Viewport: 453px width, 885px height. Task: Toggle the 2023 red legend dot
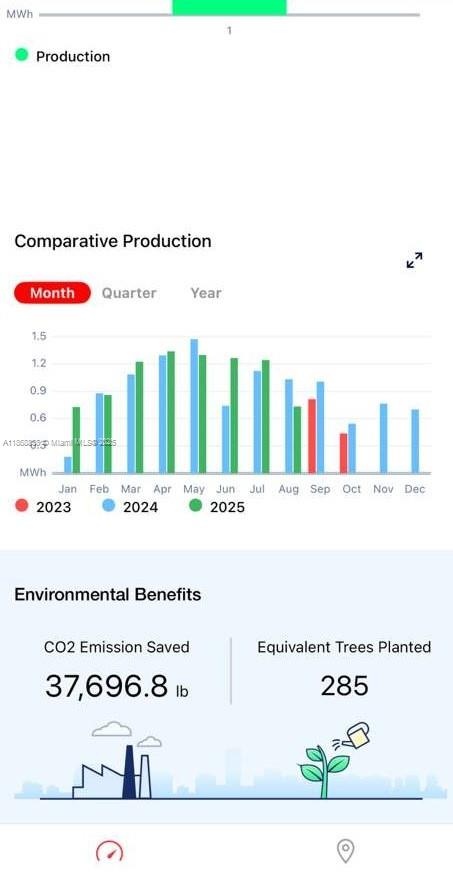point(21,506)
